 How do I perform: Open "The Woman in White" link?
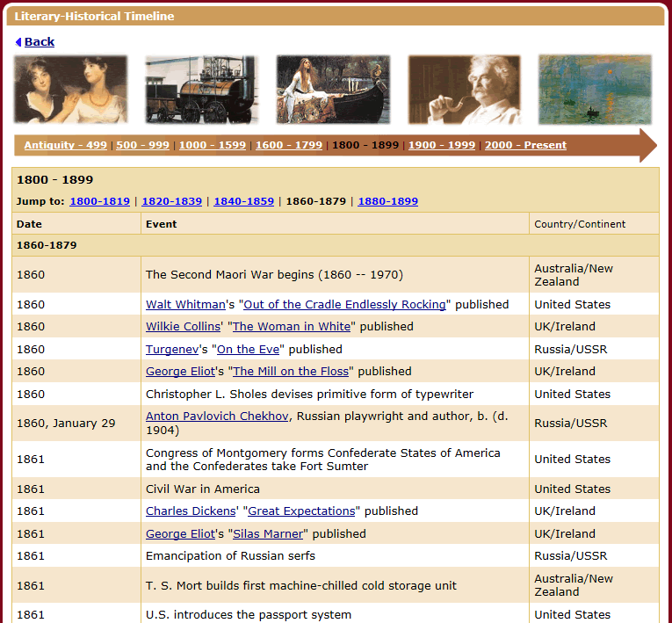pos(292,326)
